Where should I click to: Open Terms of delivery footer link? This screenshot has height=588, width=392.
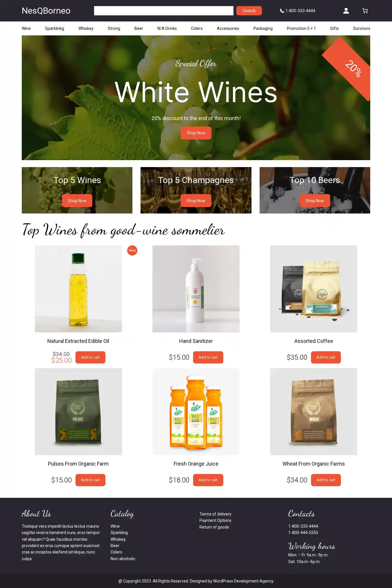pyautogui.click(x=215, y=514)
